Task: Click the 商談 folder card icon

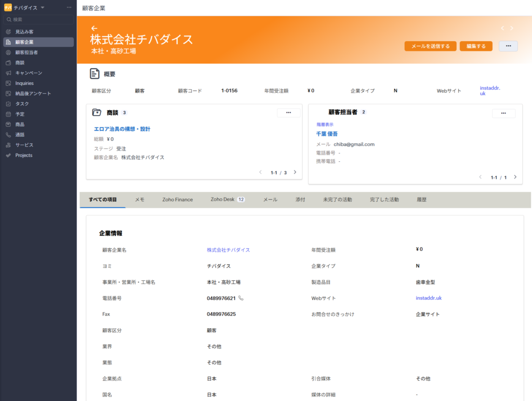Action: tap(97, 112)
